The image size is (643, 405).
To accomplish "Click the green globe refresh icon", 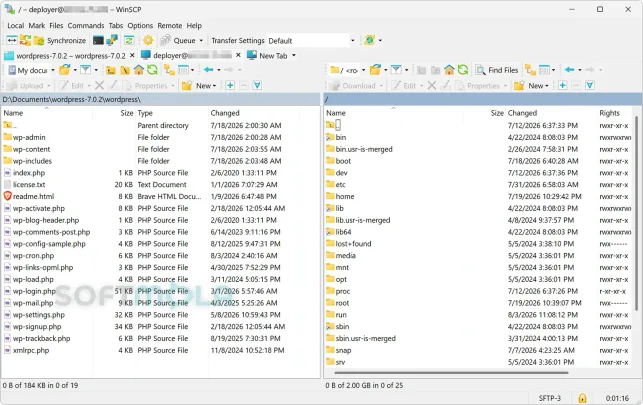I will click(x=369, y=40).
